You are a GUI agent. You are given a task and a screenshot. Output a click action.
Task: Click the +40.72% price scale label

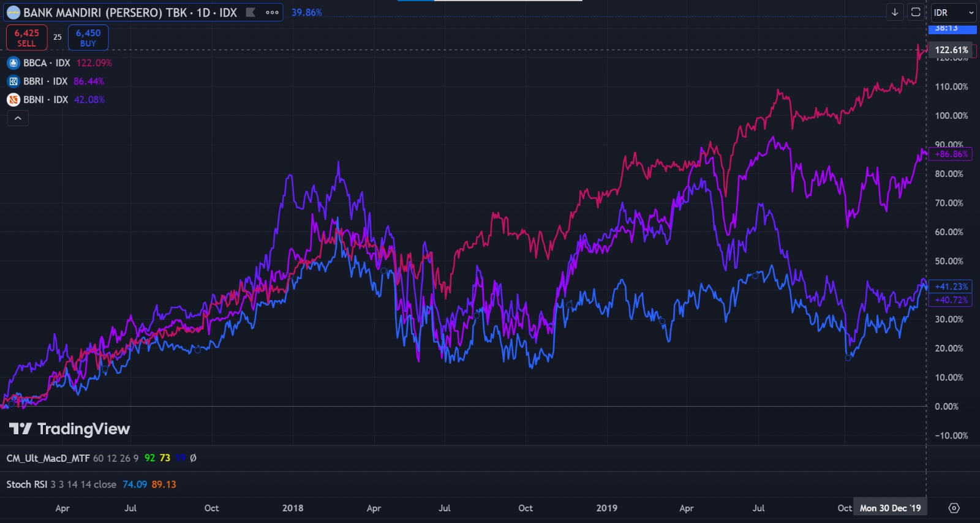951,300
